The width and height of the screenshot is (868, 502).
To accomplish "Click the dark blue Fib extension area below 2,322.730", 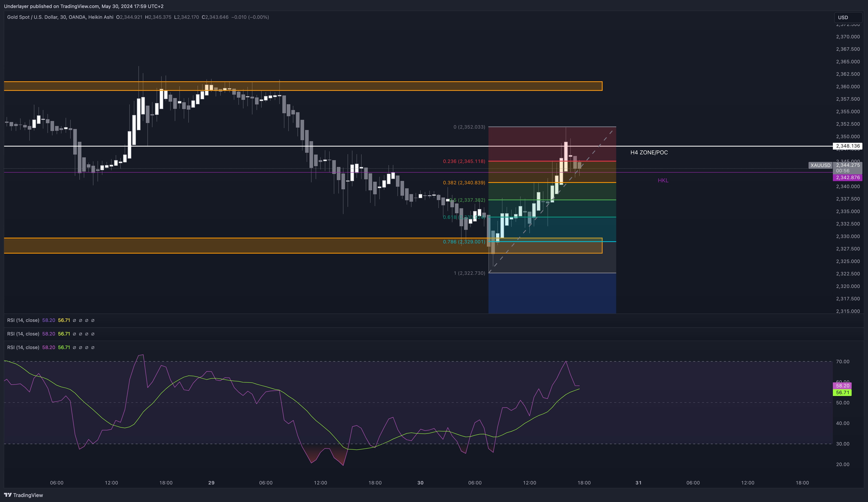I will pos(552,293).
